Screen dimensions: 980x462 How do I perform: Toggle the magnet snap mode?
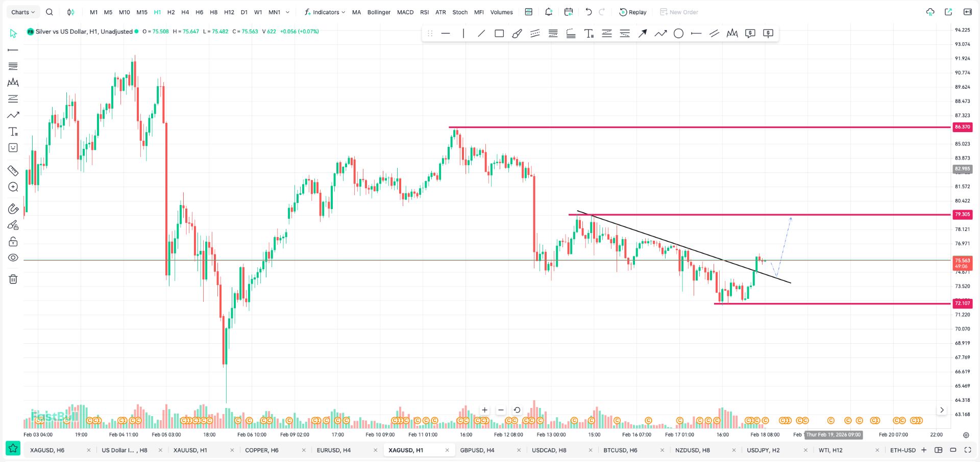tap(13, 209)
